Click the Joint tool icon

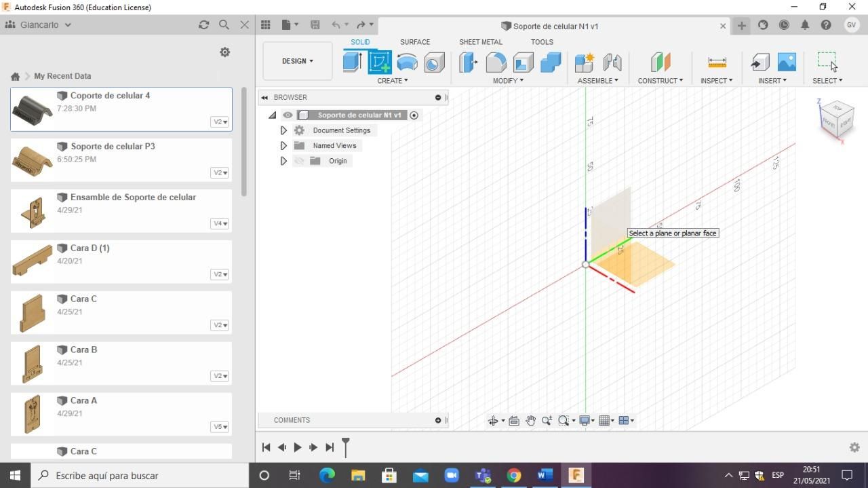click(x=612, y=62)
